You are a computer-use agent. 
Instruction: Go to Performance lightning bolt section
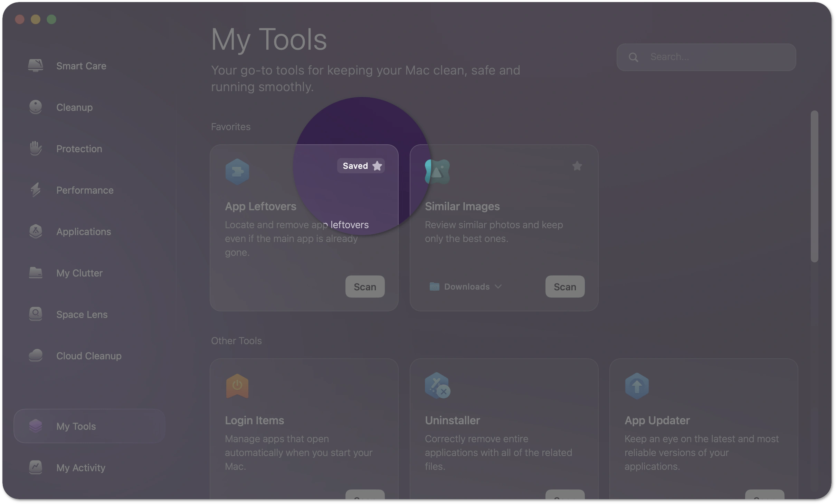pyautogui.click(x=36, y=190)
